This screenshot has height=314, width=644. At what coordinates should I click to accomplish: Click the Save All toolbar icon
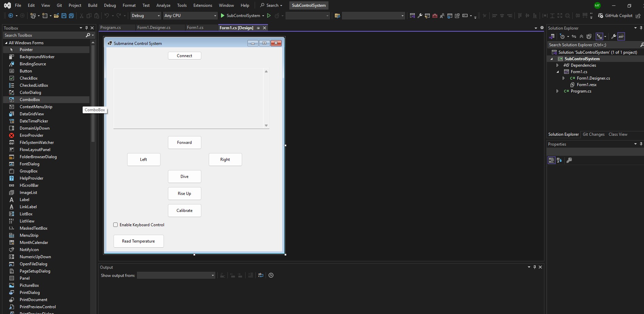coord(71,16)
